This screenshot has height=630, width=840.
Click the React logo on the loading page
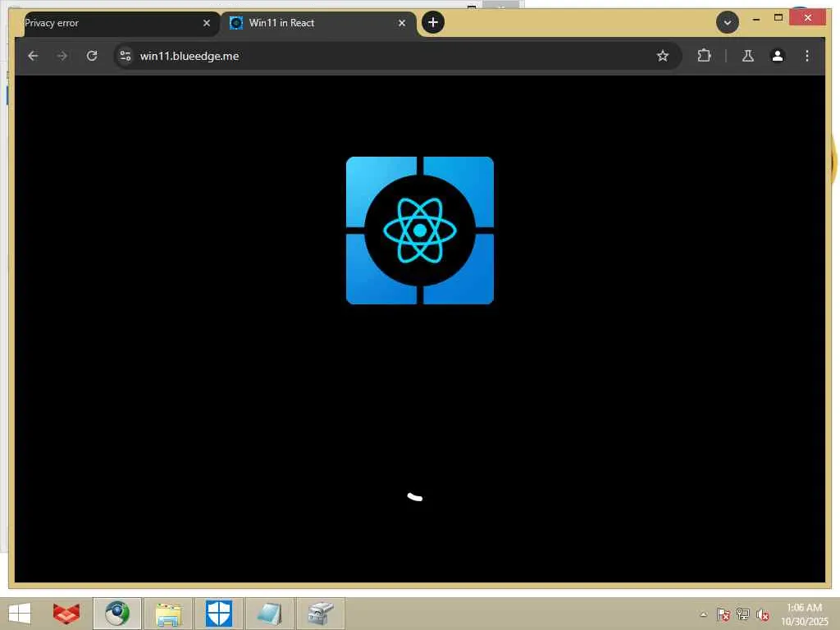[x=420, y=231]
